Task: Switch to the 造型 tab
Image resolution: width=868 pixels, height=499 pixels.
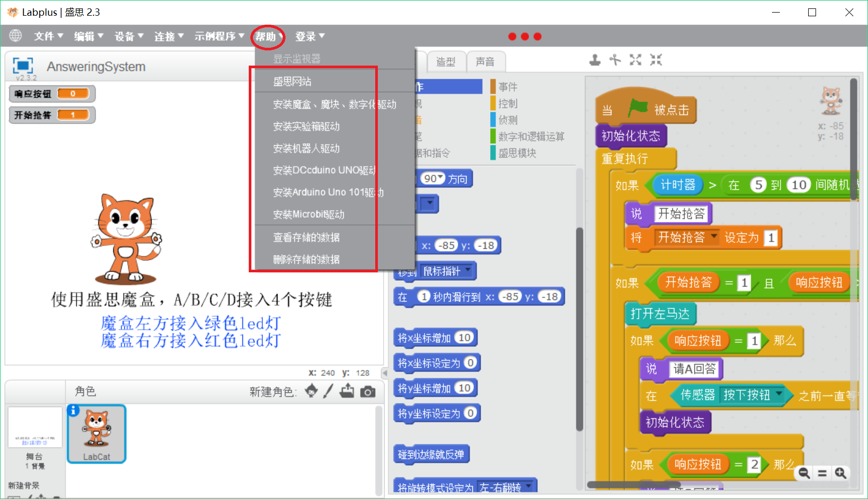Action: [446, 61]
